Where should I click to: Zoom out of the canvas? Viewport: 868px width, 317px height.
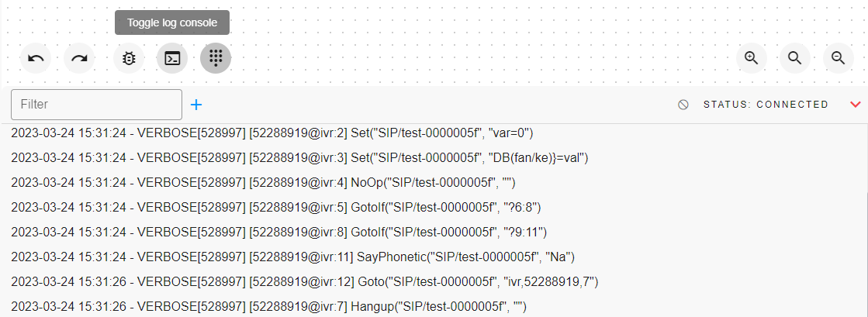point(838,58)
